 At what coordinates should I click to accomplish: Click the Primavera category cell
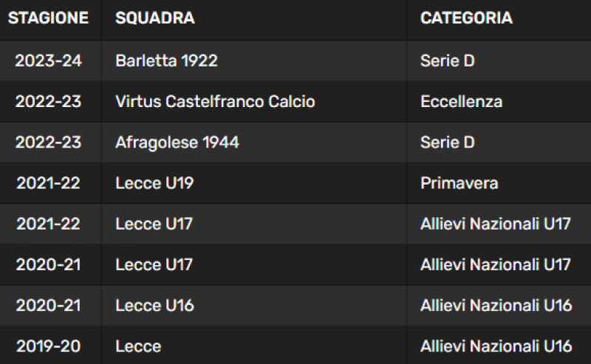point(459,183)
